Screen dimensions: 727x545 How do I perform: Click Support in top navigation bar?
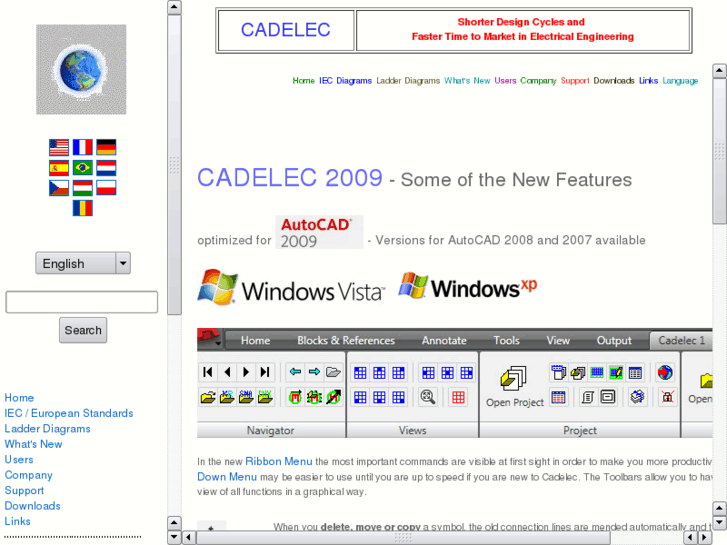point(575,81)
